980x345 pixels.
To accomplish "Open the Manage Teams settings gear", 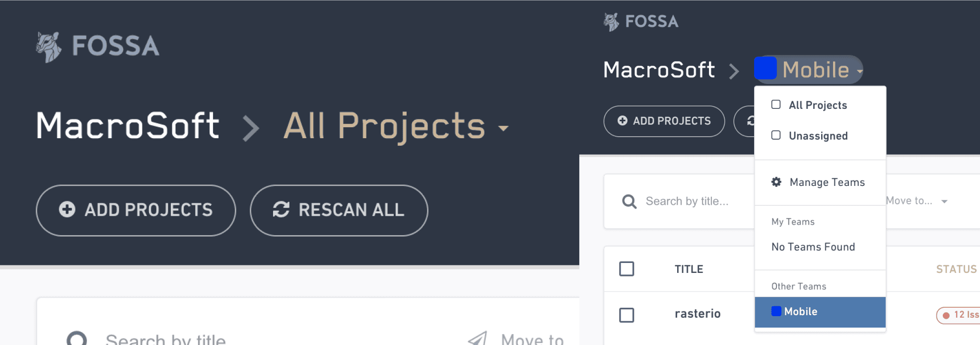I will 776,182.
